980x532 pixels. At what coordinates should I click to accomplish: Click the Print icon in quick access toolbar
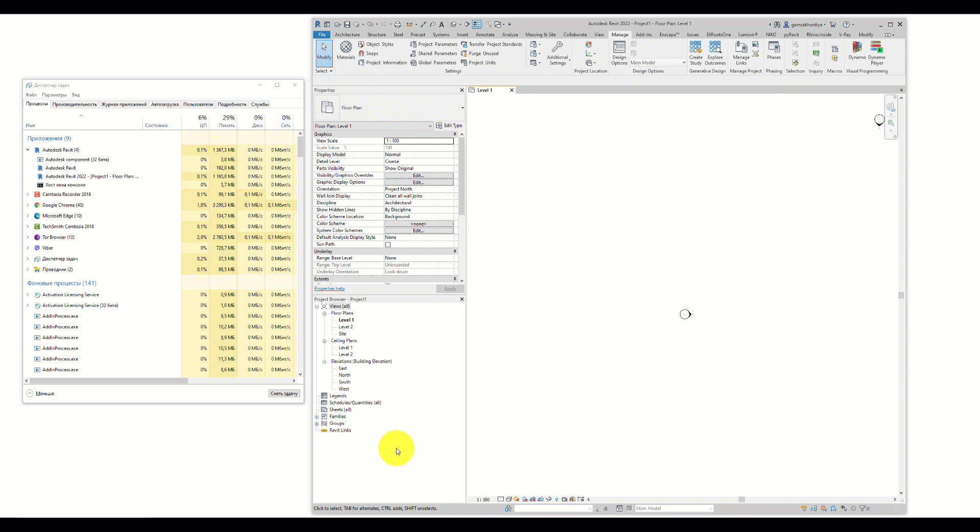(x=398, y=25)
